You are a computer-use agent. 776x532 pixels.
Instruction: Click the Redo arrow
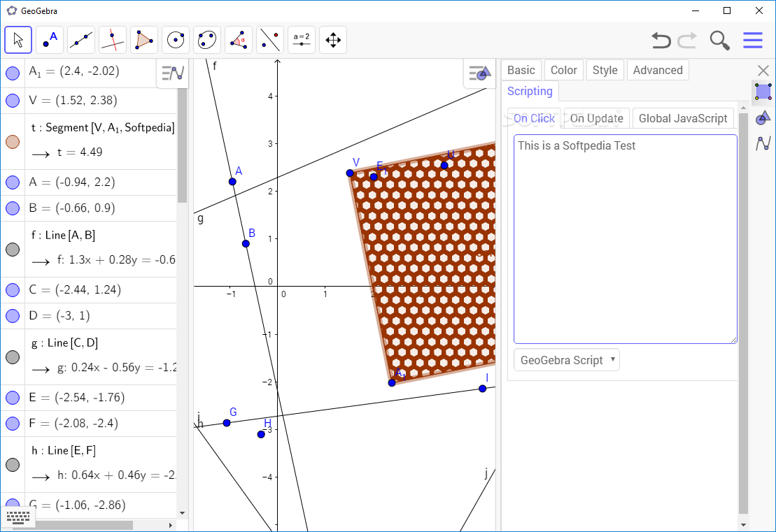[687, 40]
